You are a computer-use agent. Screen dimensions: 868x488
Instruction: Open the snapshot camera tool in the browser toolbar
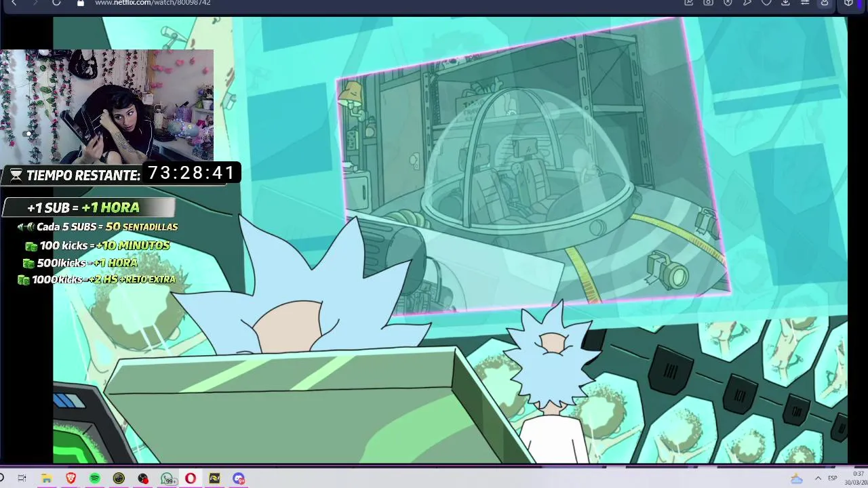(x=708, y=3)
